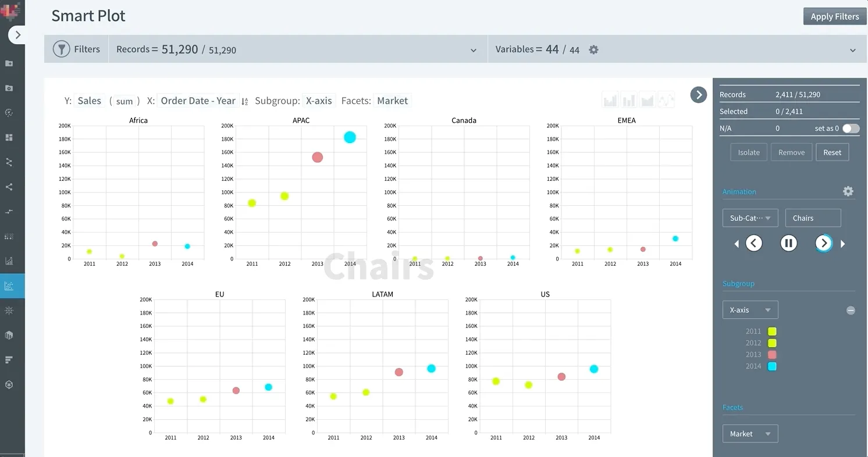Open the Sub-Category animation dropdown
The image size is (868, 457).
tap(750, 218)
